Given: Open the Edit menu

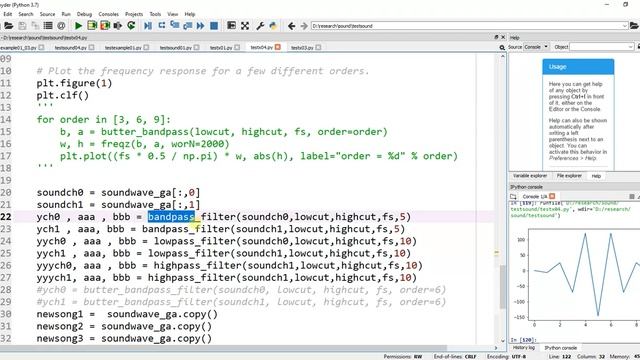Looking at the screenshot, I should click(7, 14).
